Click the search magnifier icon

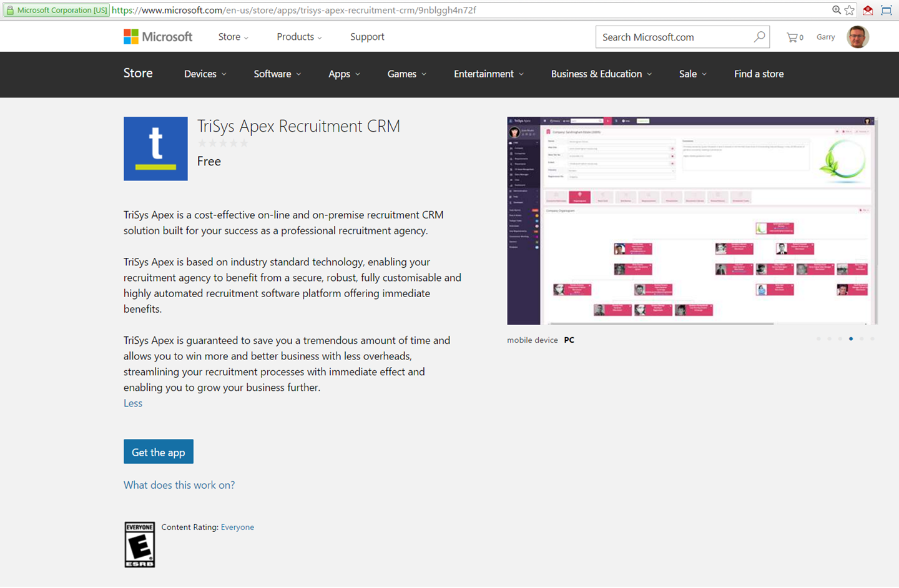click(759, 37)
